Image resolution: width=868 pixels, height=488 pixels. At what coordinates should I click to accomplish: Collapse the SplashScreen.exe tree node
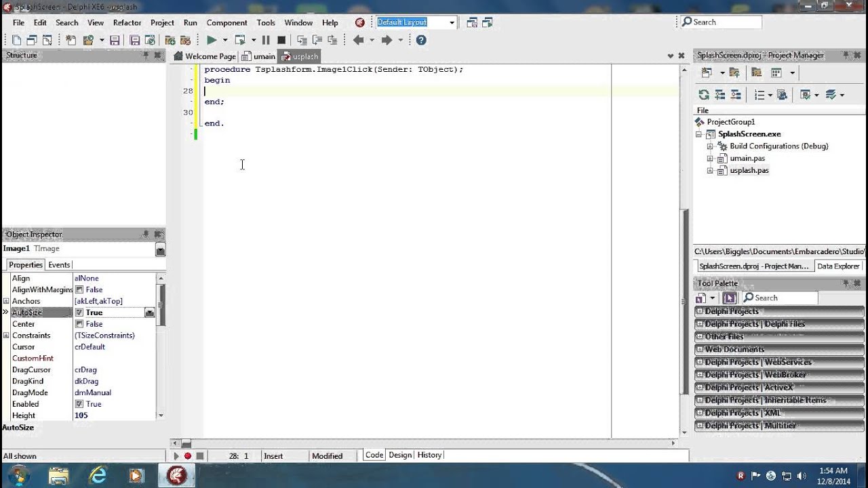tap(699, 134)
